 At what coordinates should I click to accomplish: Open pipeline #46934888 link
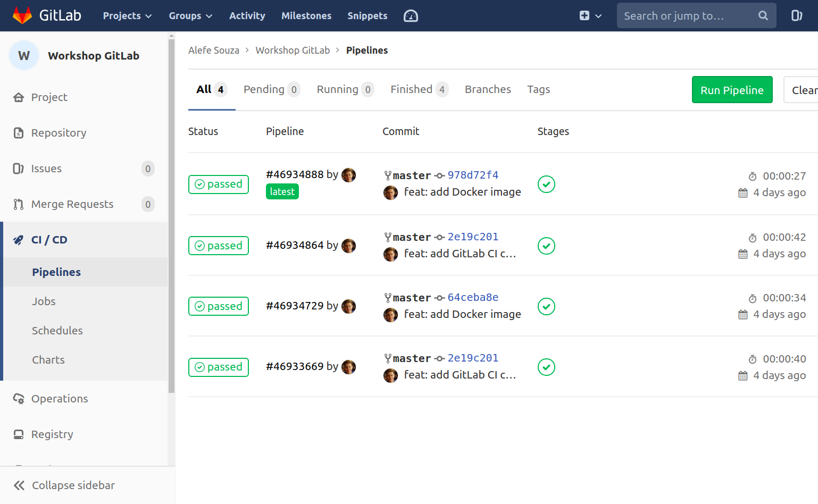coord(295,174)
